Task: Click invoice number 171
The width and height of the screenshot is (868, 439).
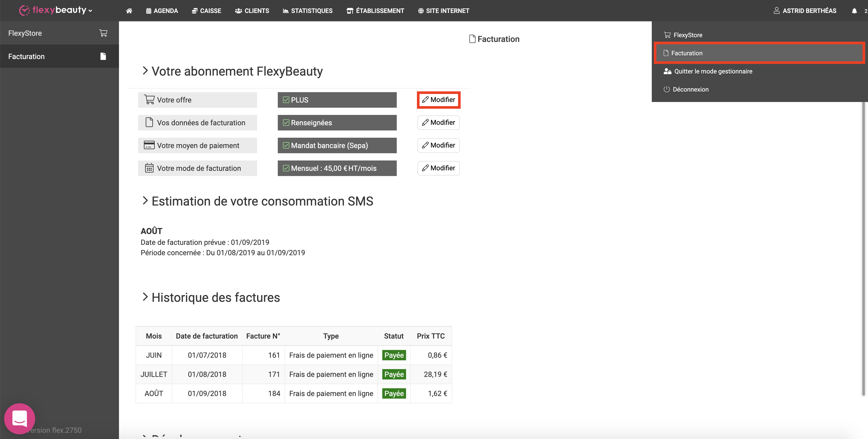Action: point(274,374)
